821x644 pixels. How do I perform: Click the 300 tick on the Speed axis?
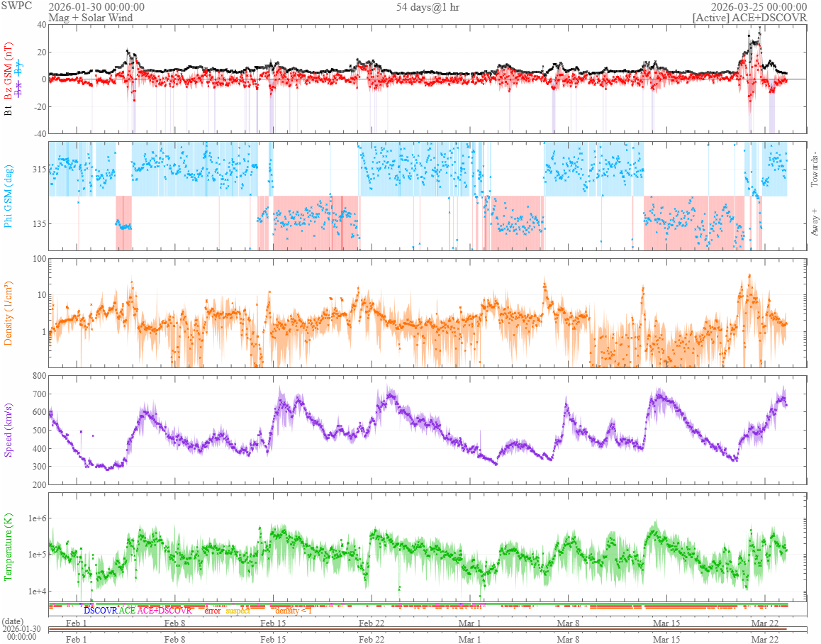pyautogui.click(x=39, y=467)
